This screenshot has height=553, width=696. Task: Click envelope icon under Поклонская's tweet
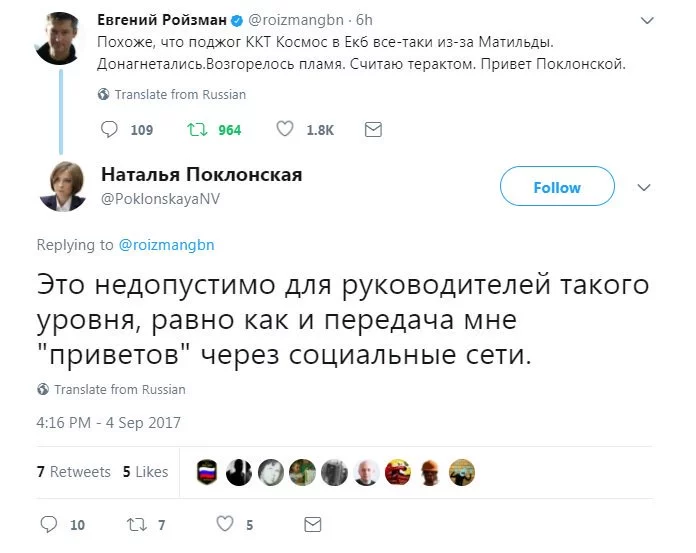(x=312, y=523)
